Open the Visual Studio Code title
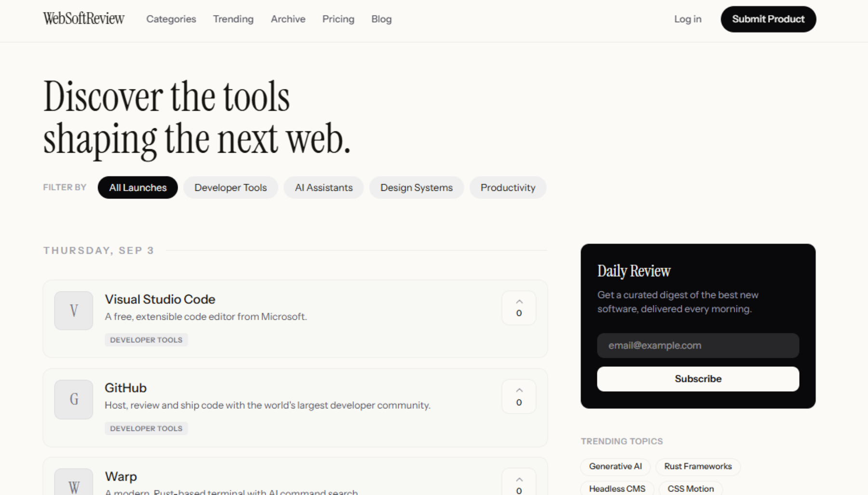 tap(160, 299)
